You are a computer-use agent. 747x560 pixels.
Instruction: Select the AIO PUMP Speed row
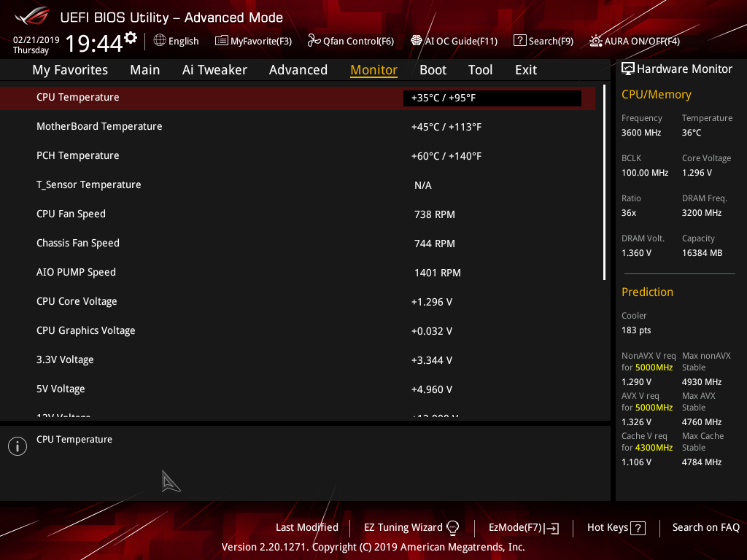pos(298,273)
